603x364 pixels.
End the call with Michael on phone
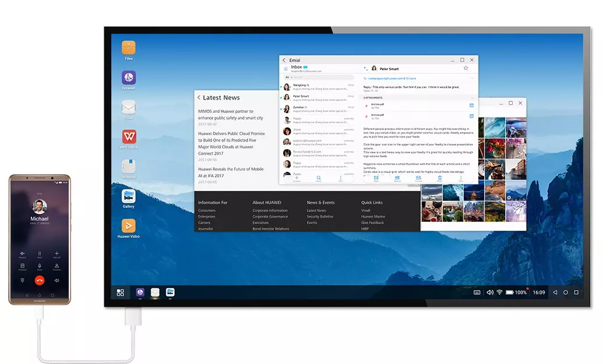[x=40, y=280]
